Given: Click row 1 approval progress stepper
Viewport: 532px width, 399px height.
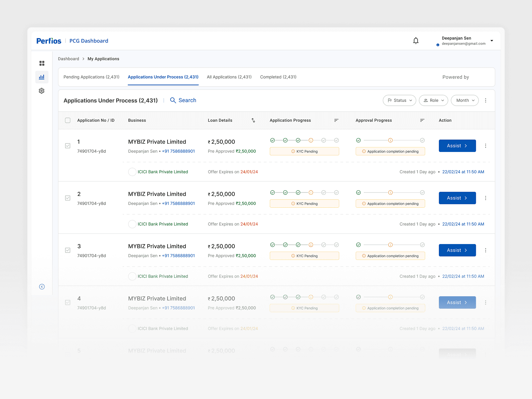Looking at the screenshot, I should pyautogui.click(x=390, y=140).
